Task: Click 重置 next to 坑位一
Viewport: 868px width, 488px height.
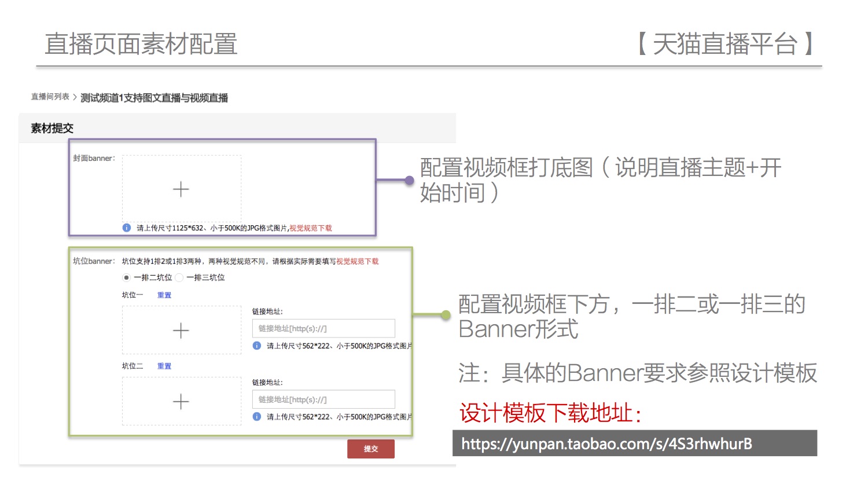Action: tap(164, 295)
